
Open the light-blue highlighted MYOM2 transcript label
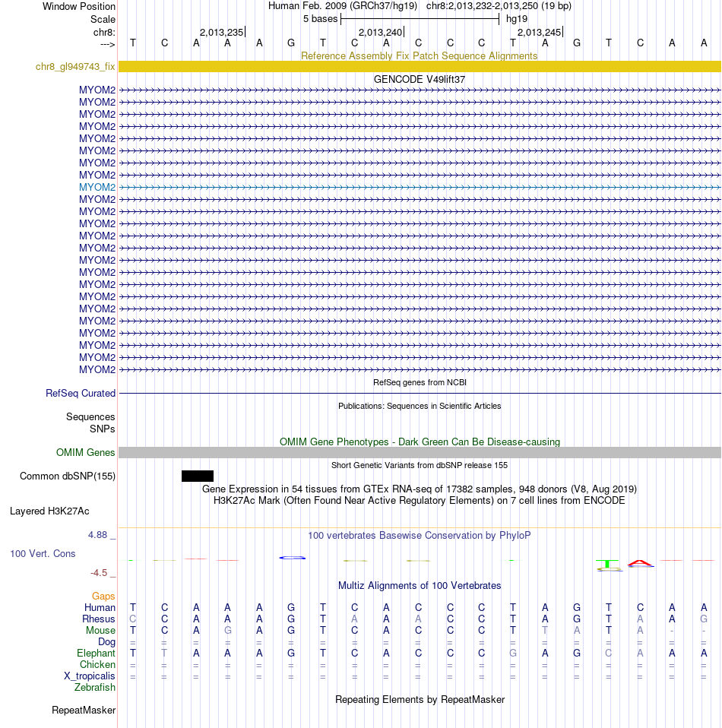(x=97, y=187)
